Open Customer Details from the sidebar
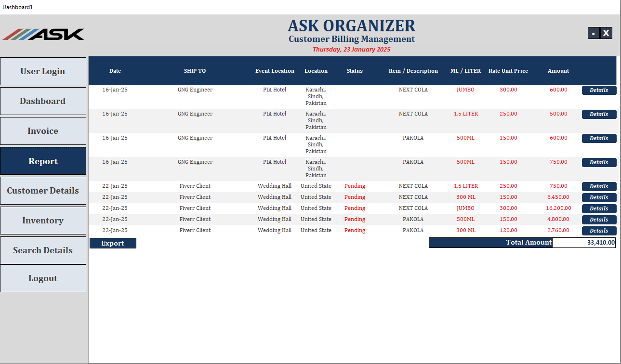Viewport: 621px width, 364px height. click(x=43, y=191)
